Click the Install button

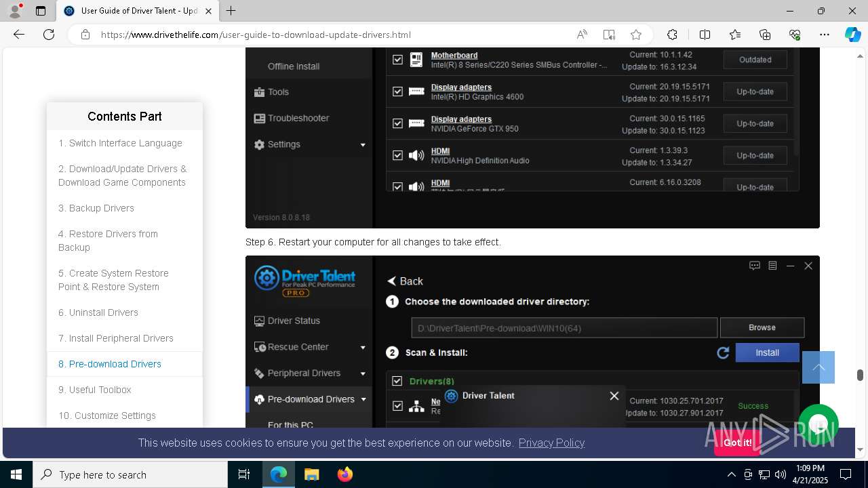[767, 352]
